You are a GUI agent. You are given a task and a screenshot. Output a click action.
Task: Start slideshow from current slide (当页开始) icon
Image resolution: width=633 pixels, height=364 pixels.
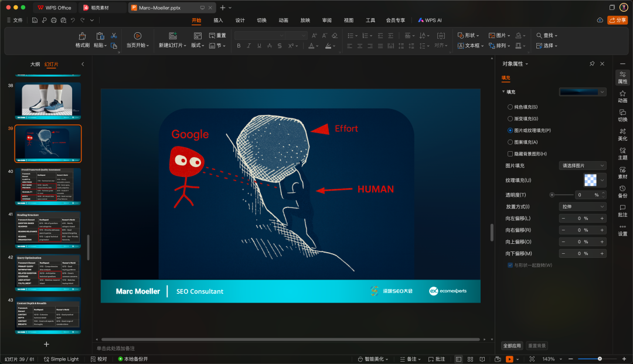coord(138,36)
